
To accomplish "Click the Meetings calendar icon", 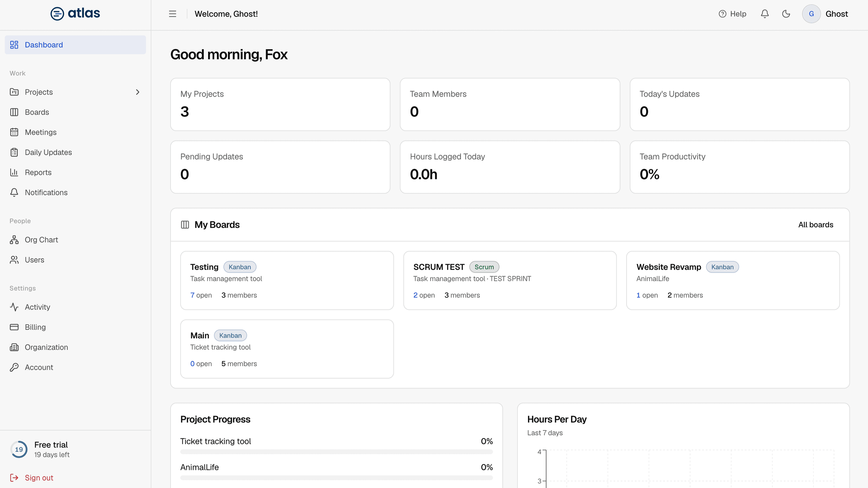I will click(x=14, y=132).
